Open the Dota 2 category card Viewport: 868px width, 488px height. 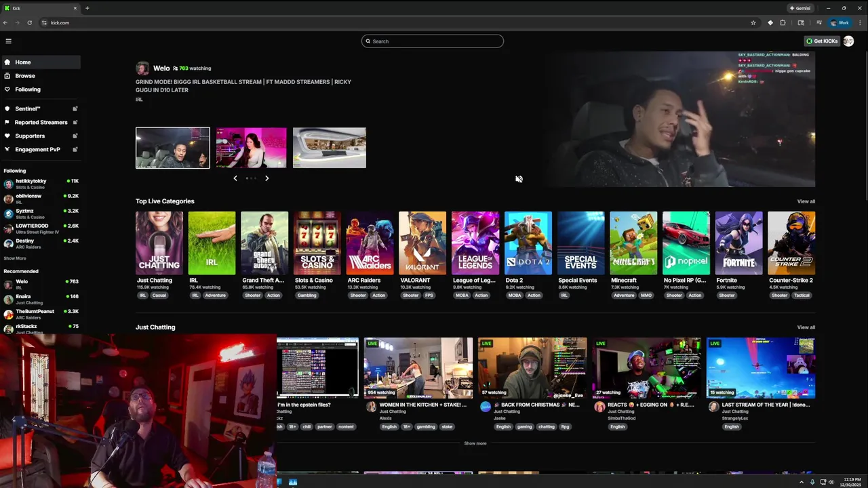coord(528,243)
